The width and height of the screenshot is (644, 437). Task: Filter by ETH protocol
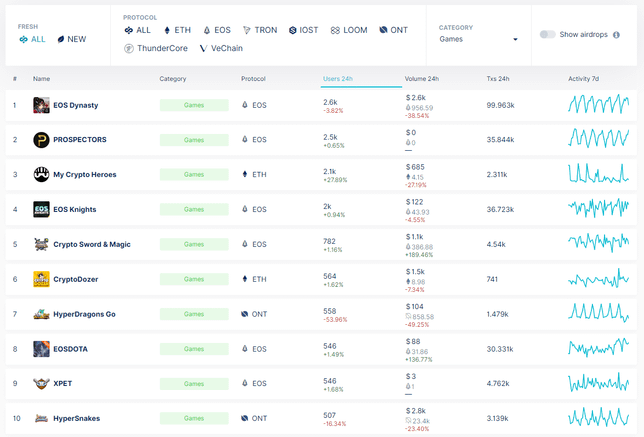[x=177, y=30]
